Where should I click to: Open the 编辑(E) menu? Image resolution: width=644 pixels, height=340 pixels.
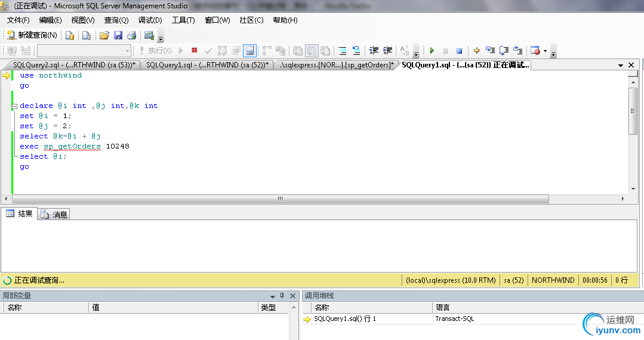[51, 20]
